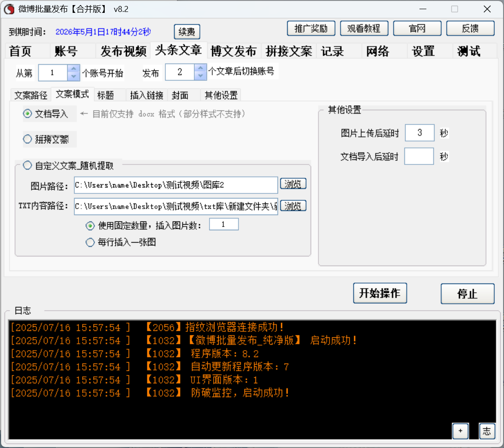Increase the starting account number spinner
The width and height of the screenshot is (504, 448).
pyautogui.click(x=74, y=69)
